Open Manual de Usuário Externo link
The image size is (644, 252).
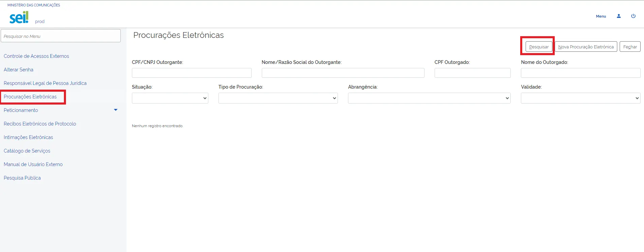(33, 164)
